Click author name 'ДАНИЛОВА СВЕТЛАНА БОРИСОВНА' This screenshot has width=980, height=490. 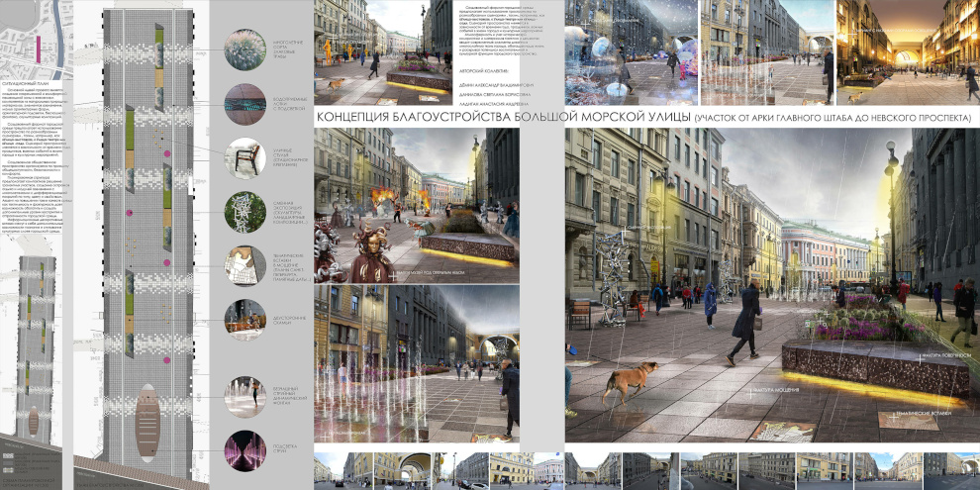point(496,95)
